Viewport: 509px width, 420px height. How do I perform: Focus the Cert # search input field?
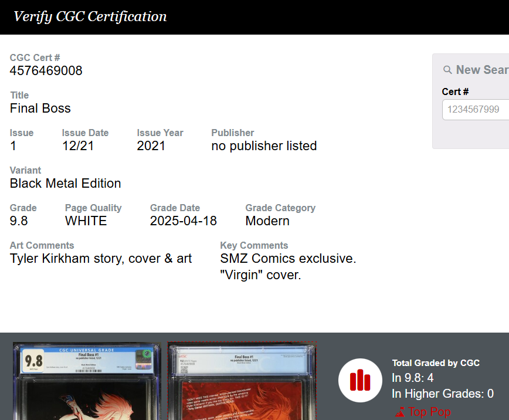coord(475,109)
